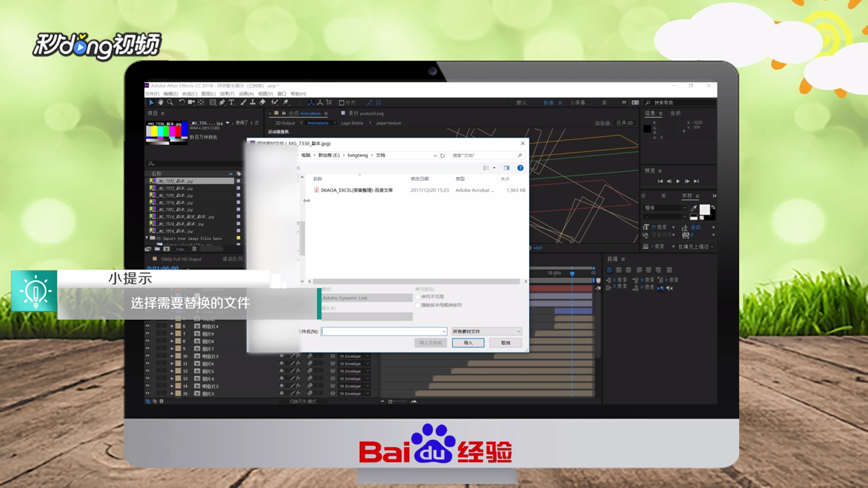
Task: Hide layer 7 图片9 with eye icon
Action: pyautogui.click(x=147, y=333)
